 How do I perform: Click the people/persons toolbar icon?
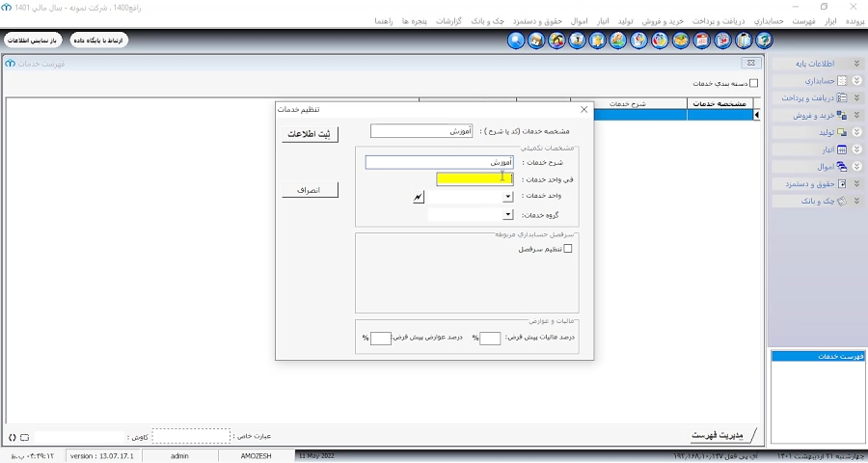point(556,41)
